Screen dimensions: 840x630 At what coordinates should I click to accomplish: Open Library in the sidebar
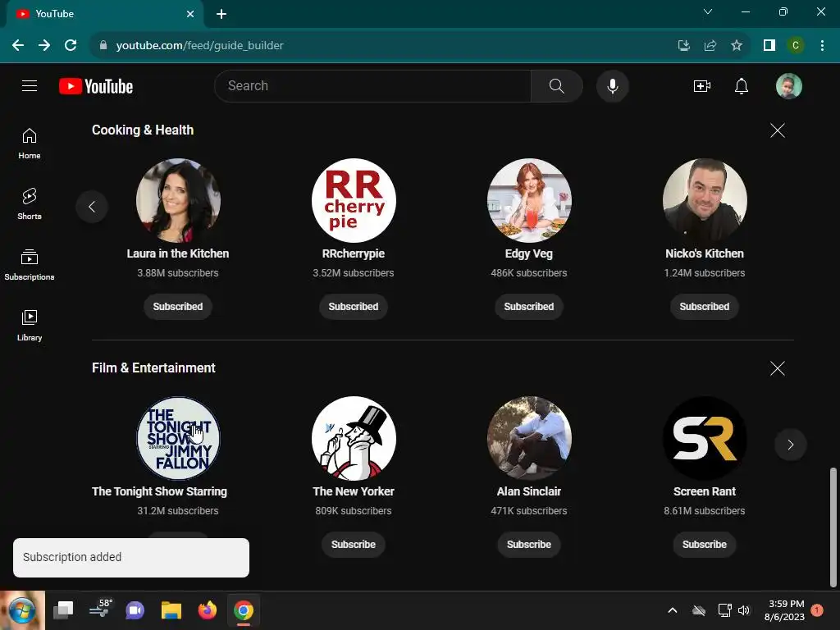click(30, 325)
